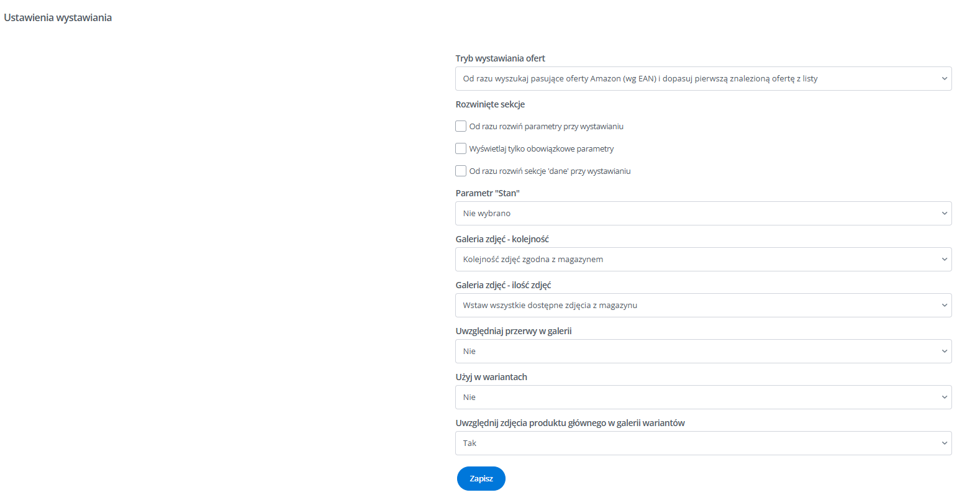This screenshot has width=980, height=500.
Task: Click the 'Użyj w wariantach' label text
Action: [491, 377]
